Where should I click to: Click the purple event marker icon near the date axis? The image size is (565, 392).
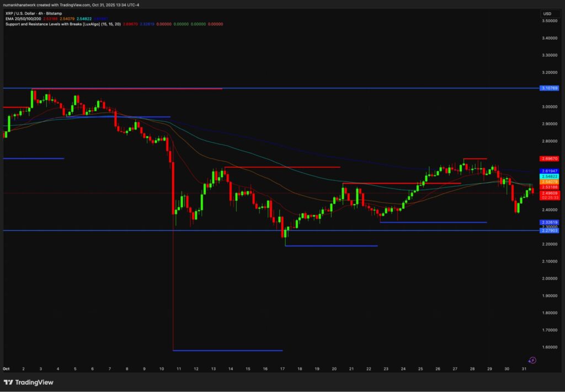pyautogui.click(x=532, y=360)
